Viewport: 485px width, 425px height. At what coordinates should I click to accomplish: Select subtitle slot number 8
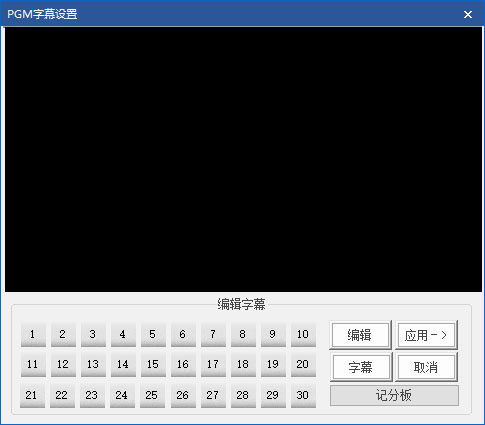pyautogui.click(x=243, y=334)
